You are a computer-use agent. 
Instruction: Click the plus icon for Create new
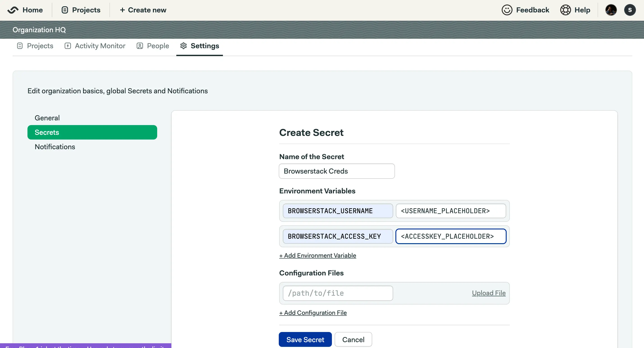[122, 10]
